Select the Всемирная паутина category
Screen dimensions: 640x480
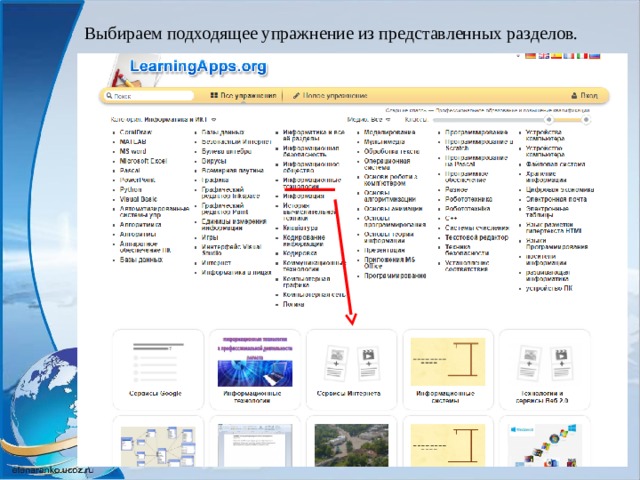click(233, 171)
